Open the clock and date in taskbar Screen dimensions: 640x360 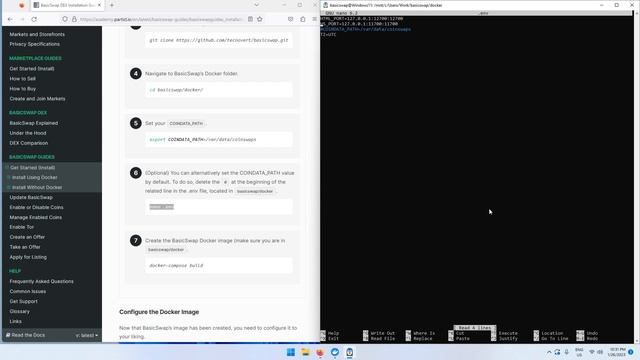(x=616, y=352)
